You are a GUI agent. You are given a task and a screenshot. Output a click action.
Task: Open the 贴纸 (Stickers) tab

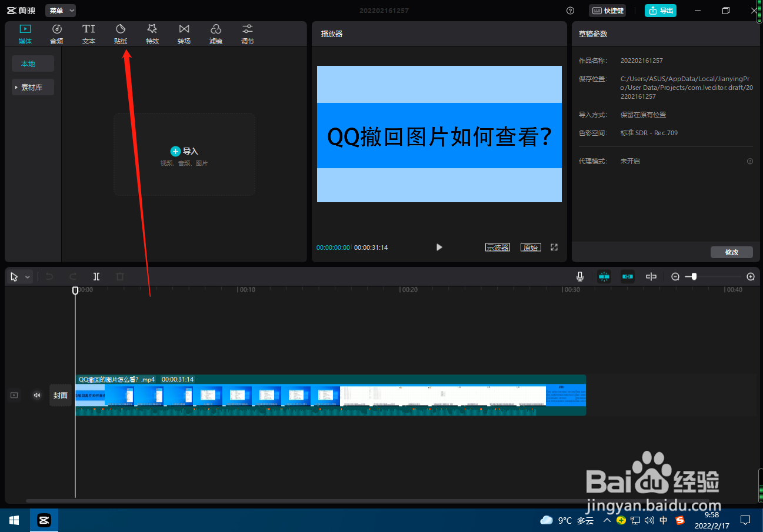click(x=121, y=34)
